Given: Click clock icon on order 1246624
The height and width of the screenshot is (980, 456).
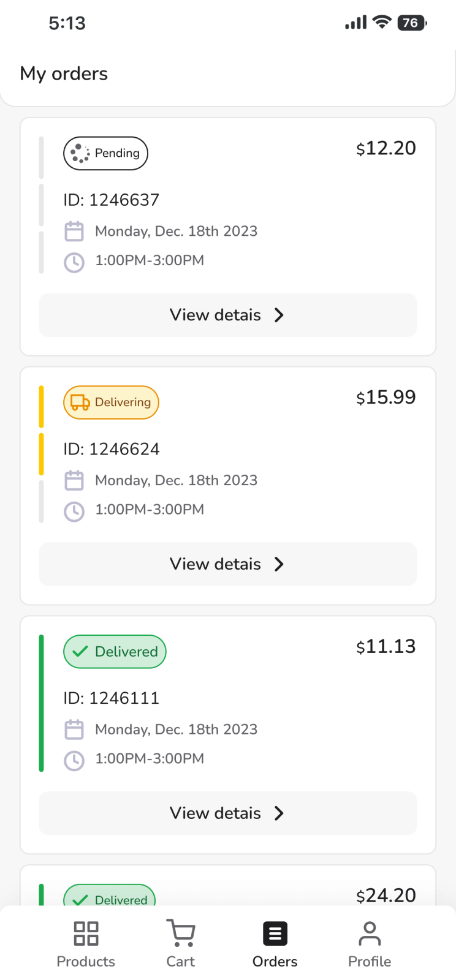Looking at the screenshot, I should point(74,510).
